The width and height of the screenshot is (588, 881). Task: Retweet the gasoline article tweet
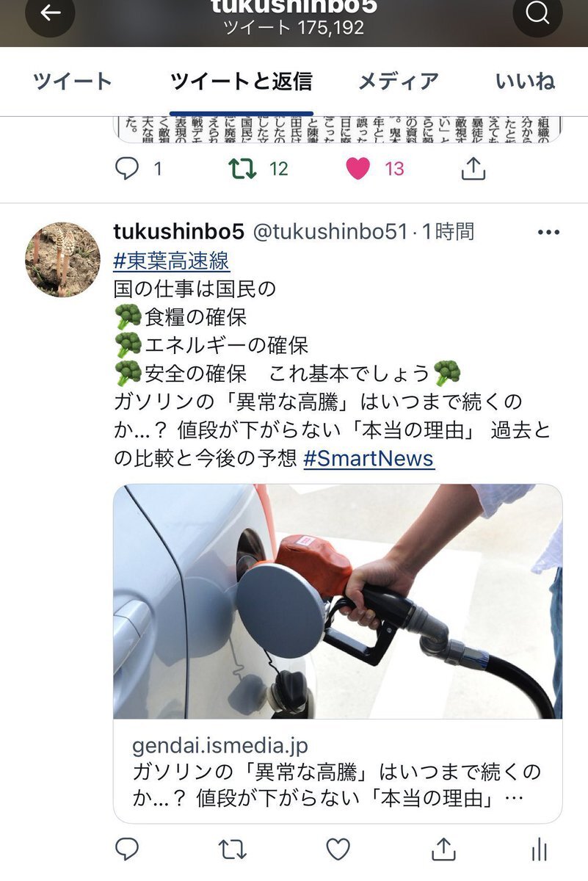tap(233, 850)
